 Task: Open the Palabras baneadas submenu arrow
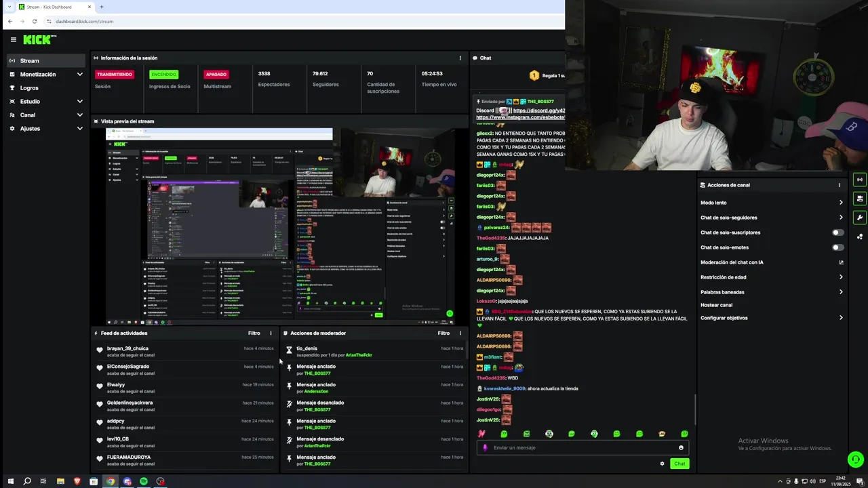841,292
